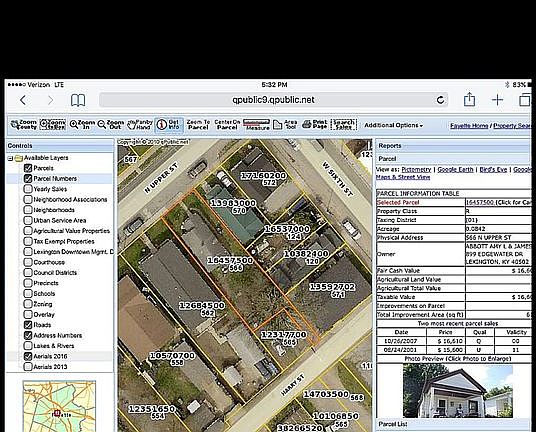The height and width of the screenshot is (432, 536).
Task: Enable Agricultural Value Properties layer
Action: click(28, 231)
